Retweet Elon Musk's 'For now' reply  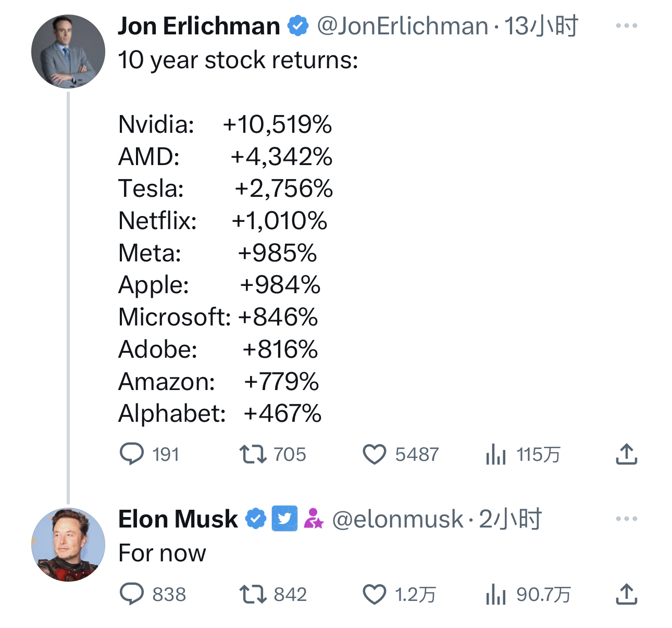[253, 594]
